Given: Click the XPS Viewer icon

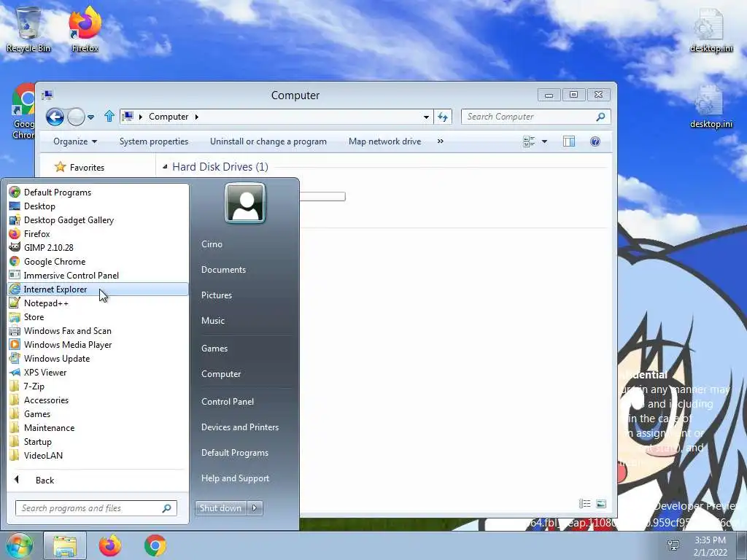Looking at the screenshot, I should tap(15, 373).
